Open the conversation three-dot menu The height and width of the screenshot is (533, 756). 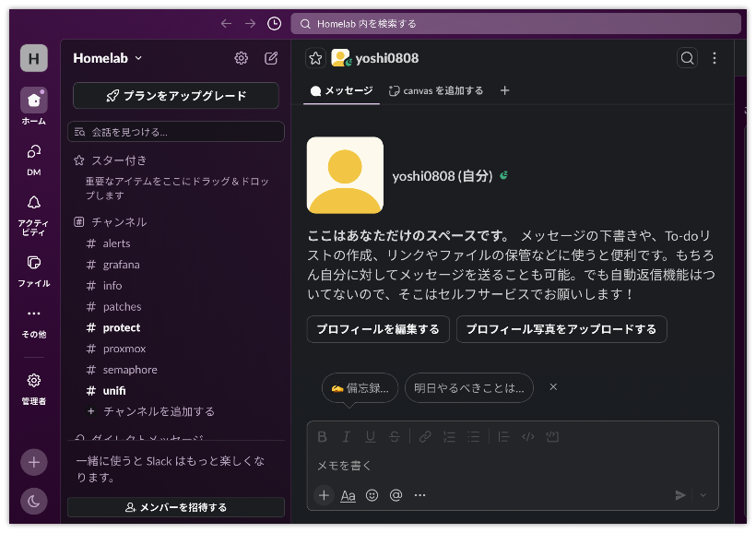click(x=715, y=58)
